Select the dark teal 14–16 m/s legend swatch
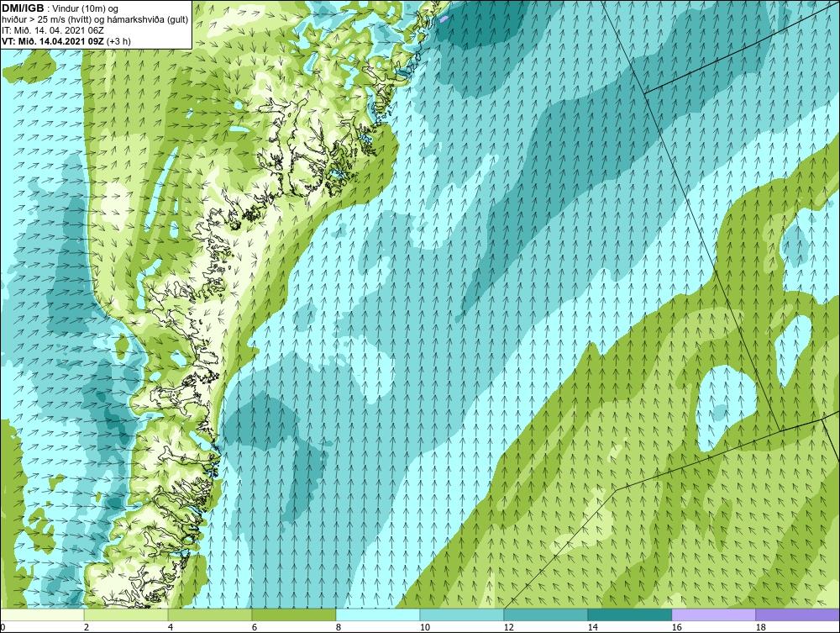840x633 pixels. coord(629,615)
